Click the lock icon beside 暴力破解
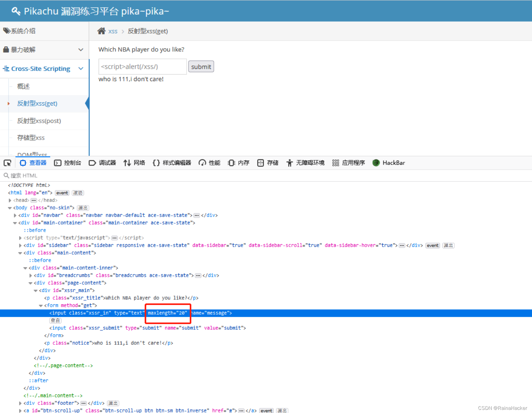The height and width of the screenshot is (413, 532). 6,49
